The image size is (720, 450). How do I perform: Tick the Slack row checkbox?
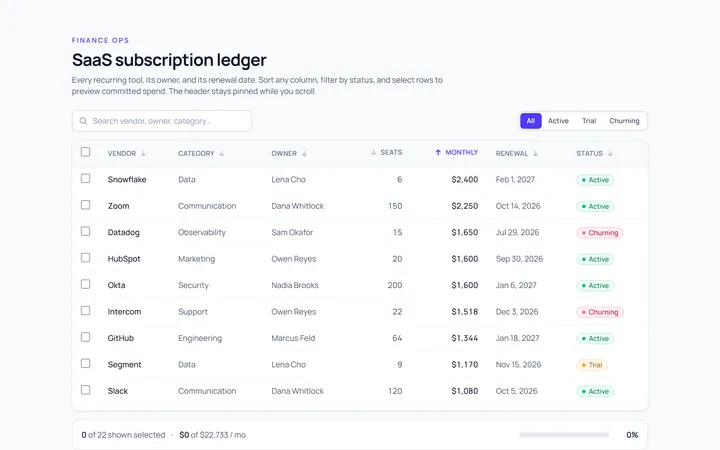(85, 390)
